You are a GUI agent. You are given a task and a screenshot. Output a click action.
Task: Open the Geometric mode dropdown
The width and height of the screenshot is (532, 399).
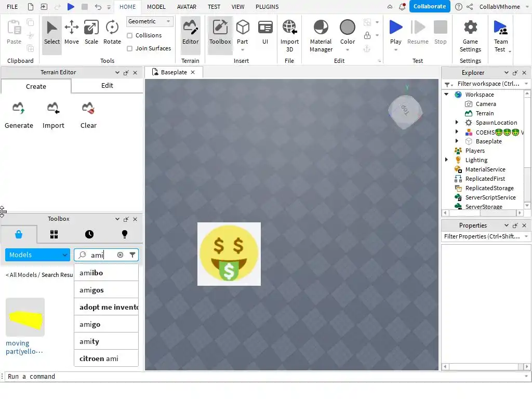[x=149, y=21]
